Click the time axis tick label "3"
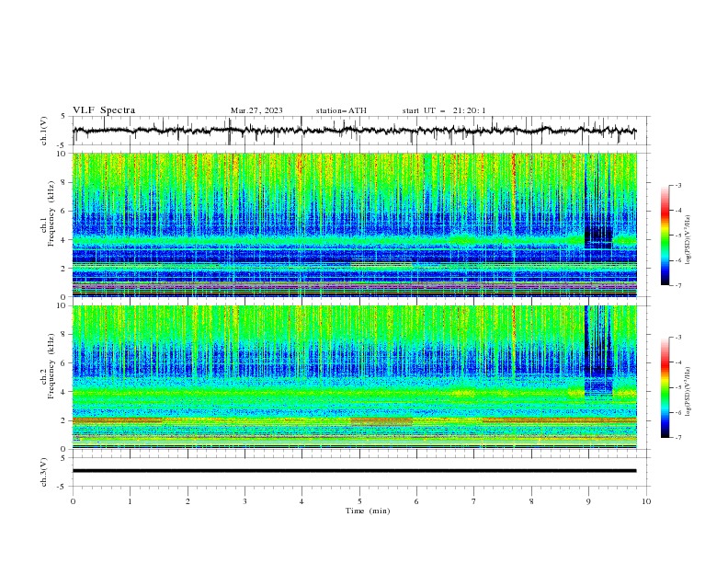The height and width of the screenshot is (563, 728). pyautogui.click(x=245, y=501)
